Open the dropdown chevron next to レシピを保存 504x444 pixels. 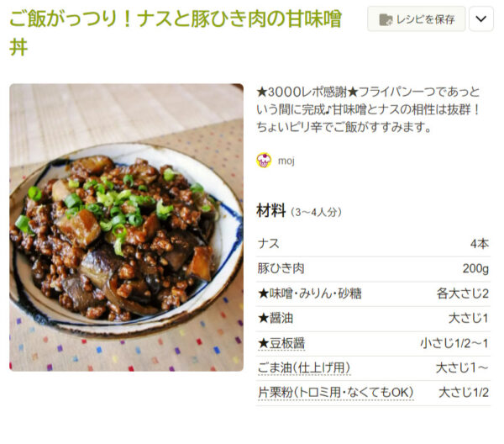(480, 18)
